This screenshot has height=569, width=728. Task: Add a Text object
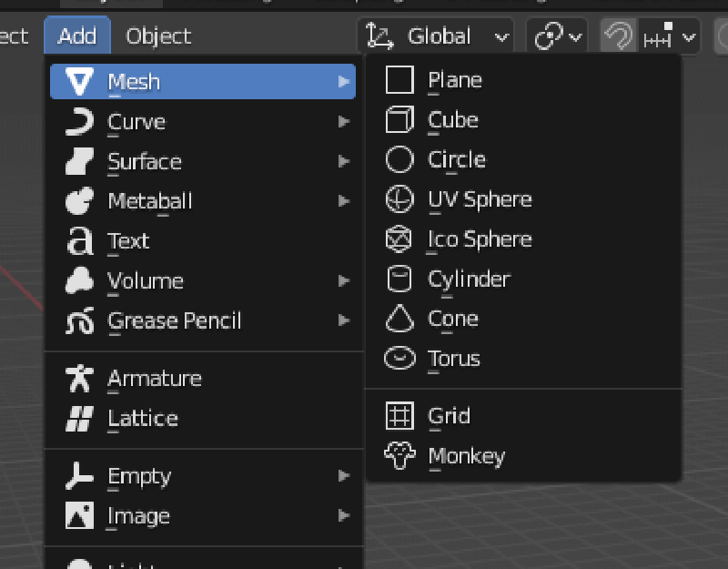tap(128, 241)
